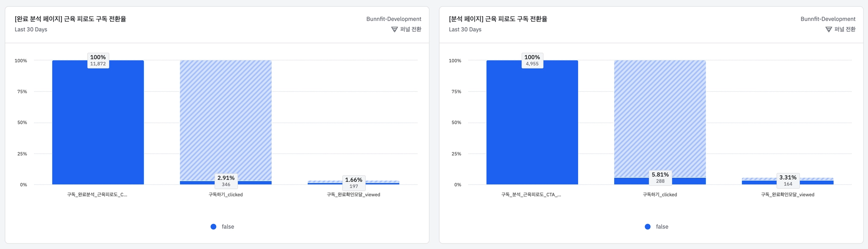The image size is (868, 249).
Task: Click the funnel icon in the 완료 분석 페이지 card
Action: tap(394, 29)
